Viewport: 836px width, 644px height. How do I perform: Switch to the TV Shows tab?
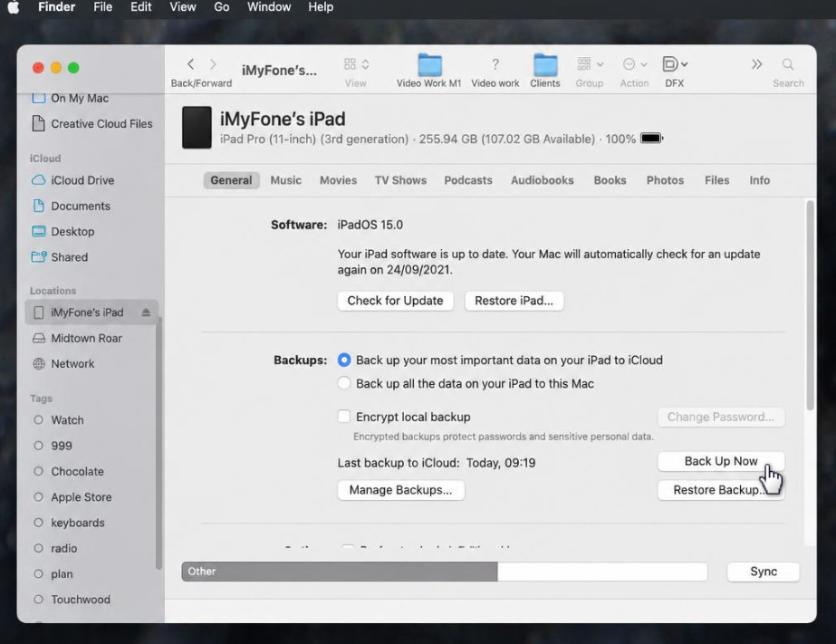click(400, 180)
